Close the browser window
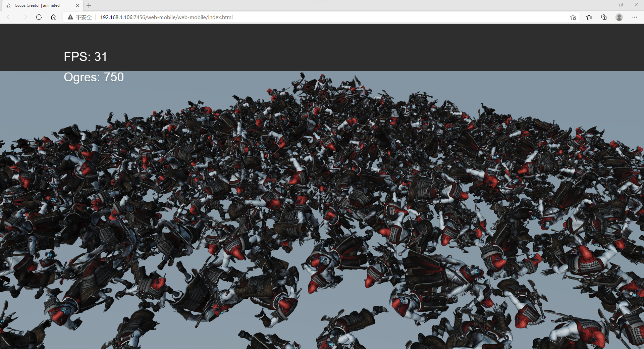This screenshot has height=349, width=644. 636,5
